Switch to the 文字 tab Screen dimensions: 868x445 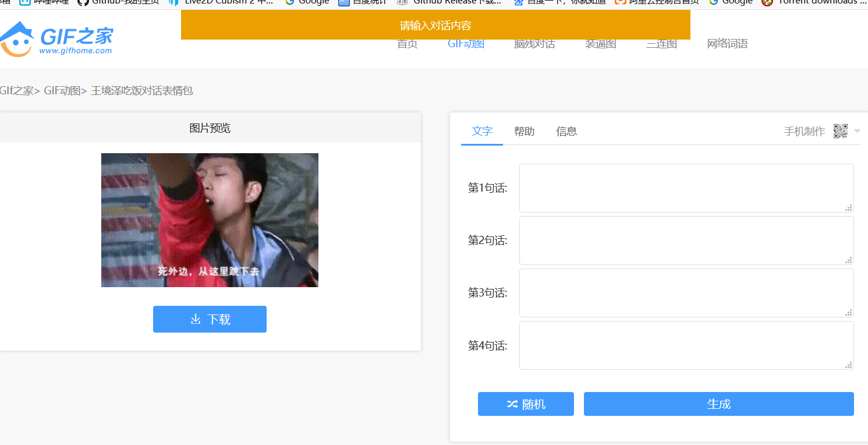coord(482,131)
